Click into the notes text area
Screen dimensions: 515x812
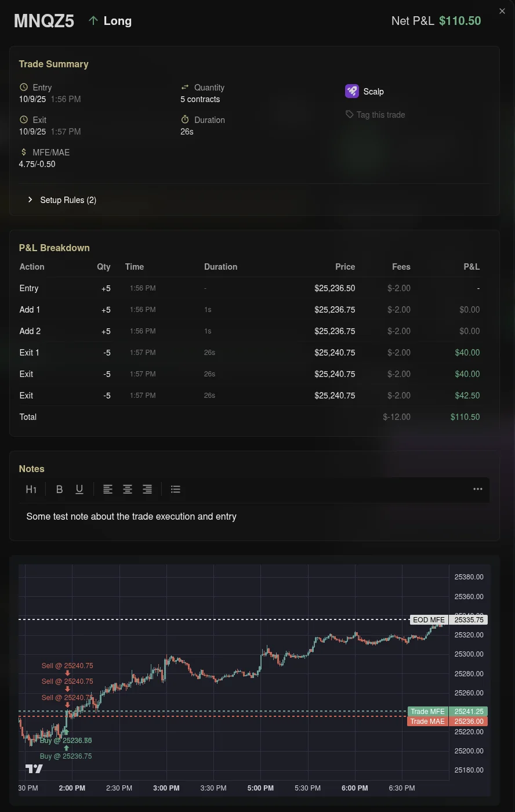tap(254, 517)
